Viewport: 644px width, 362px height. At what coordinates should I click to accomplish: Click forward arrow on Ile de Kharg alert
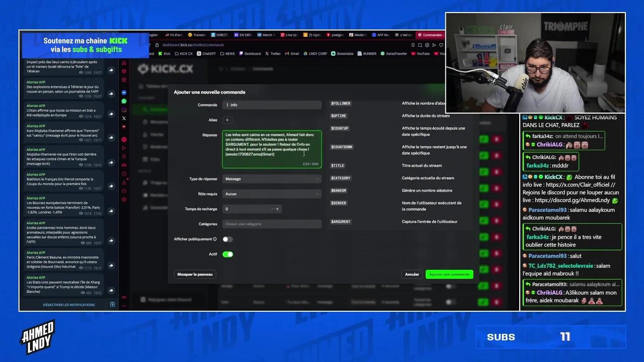click(x=111, y=290)
